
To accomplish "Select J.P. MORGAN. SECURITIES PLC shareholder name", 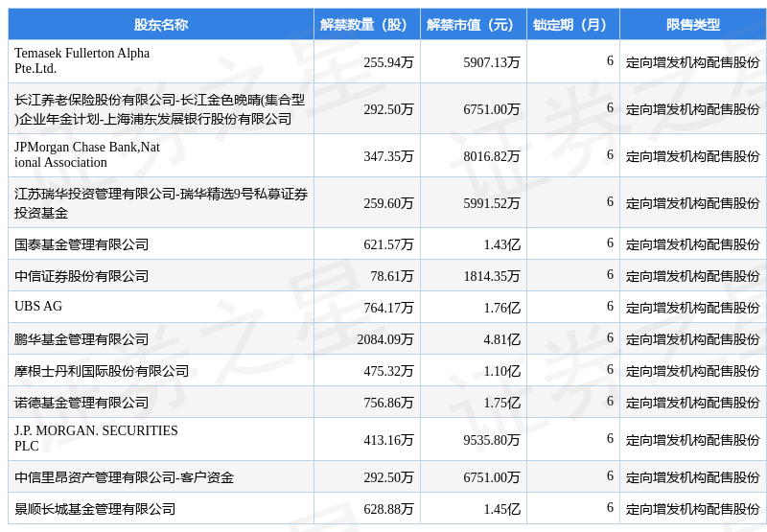I will click(x=96, y=438).
